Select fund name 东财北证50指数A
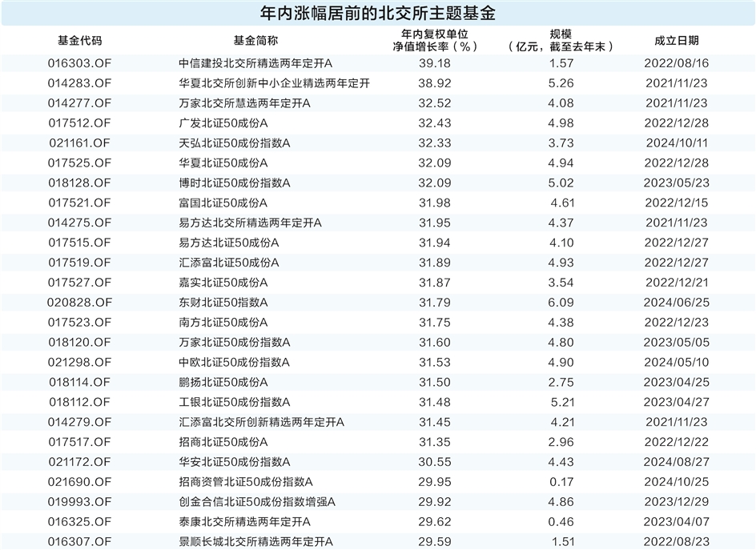The image size is (756, 550). click(223, 303)
